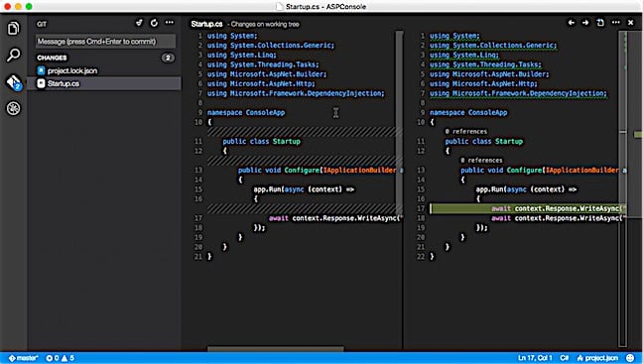
Task: Click the master branch indicator in the status bar
Action: [x=23, y=358]
